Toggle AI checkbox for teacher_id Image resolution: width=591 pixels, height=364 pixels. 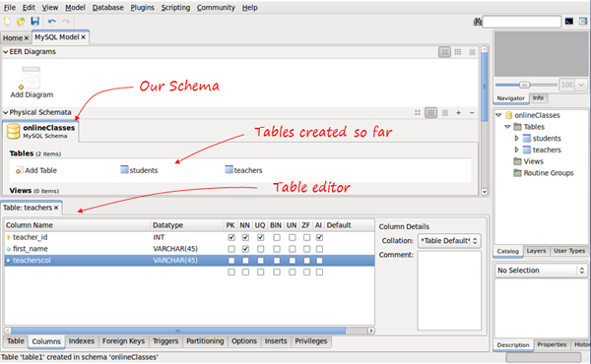click(x=319, y=237)
